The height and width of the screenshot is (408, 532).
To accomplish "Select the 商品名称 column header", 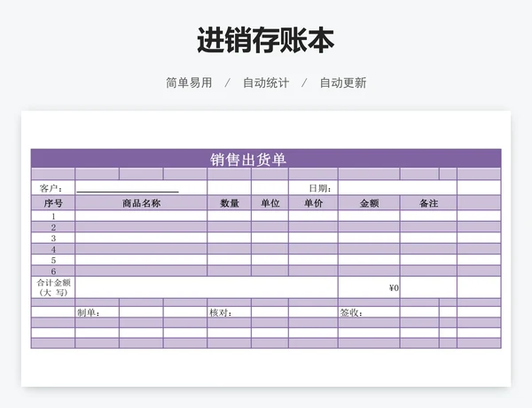I will tap(141, 203).
